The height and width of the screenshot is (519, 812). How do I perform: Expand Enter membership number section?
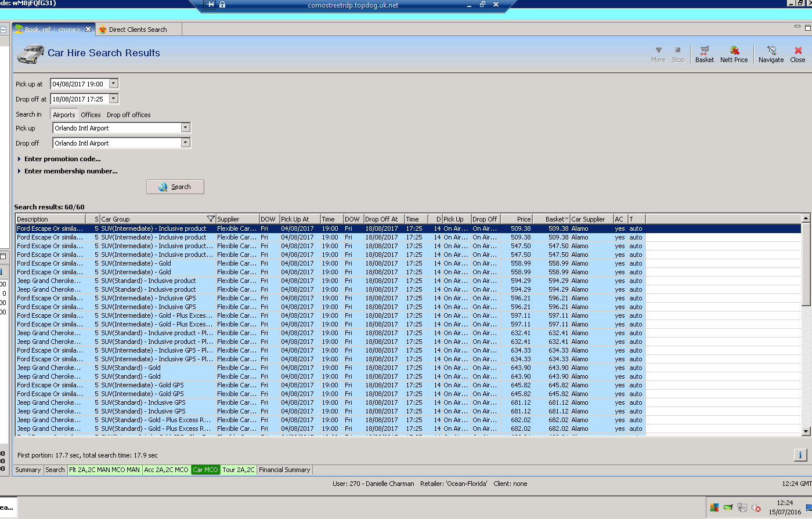click(70, 171)
